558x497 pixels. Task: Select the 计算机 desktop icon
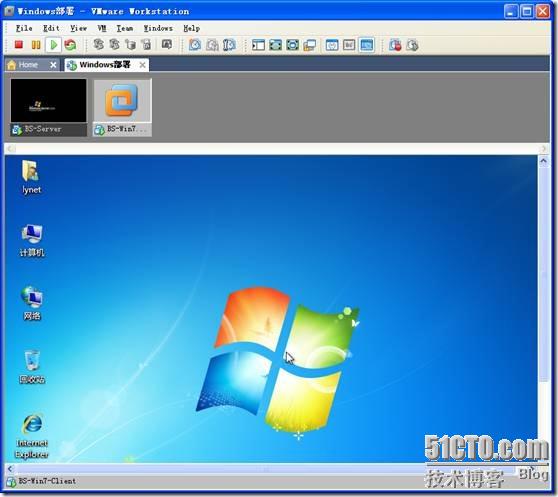click(x=32, y=241)
